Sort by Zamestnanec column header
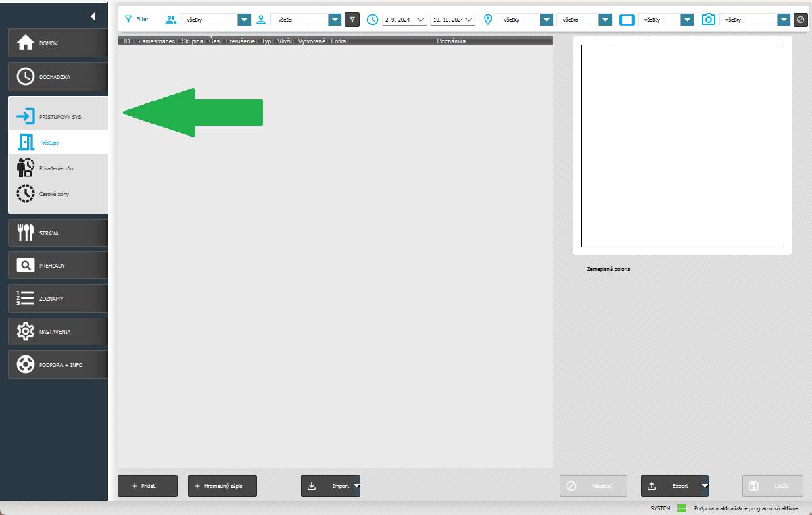Image resolution: width=812 pixels, height=515 pixels. (156, 41)
